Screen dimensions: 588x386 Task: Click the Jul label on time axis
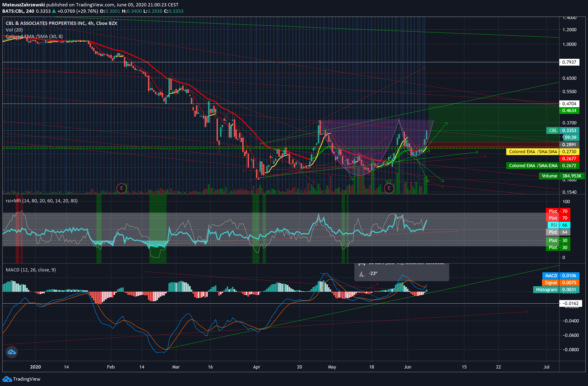click(x=546, y=367)
